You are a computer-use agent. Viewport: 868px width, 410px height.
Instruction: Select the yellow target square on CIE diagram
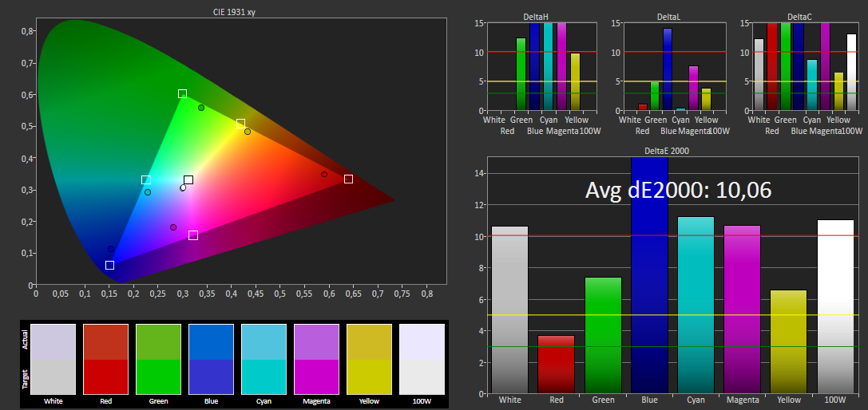[241, 124]
